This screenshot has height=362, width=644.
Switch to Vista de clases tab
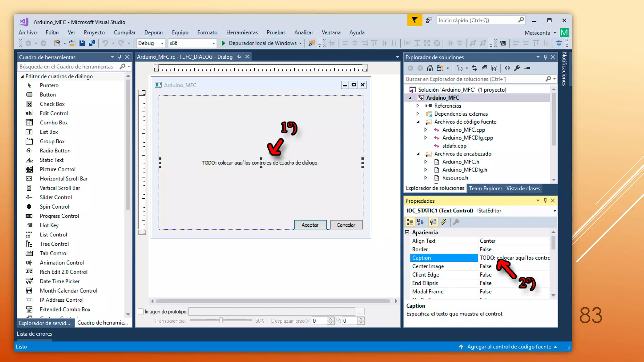(x=523, y=189)
